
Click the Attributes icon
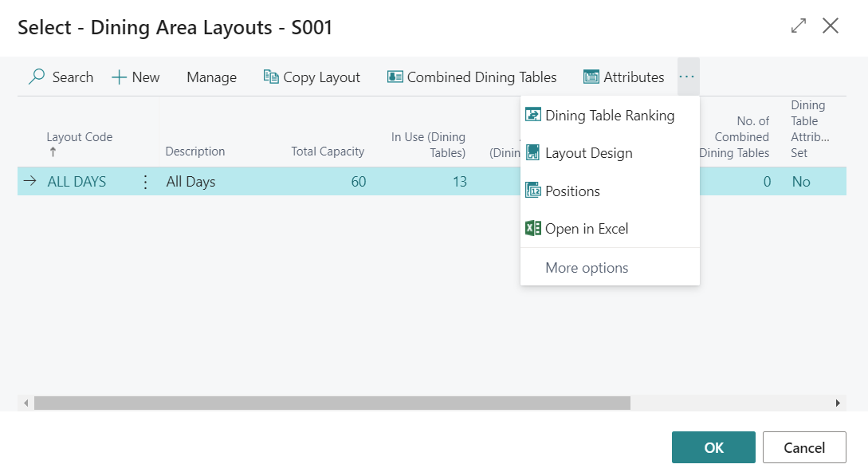pyautogui.click(x=591, y=77)
